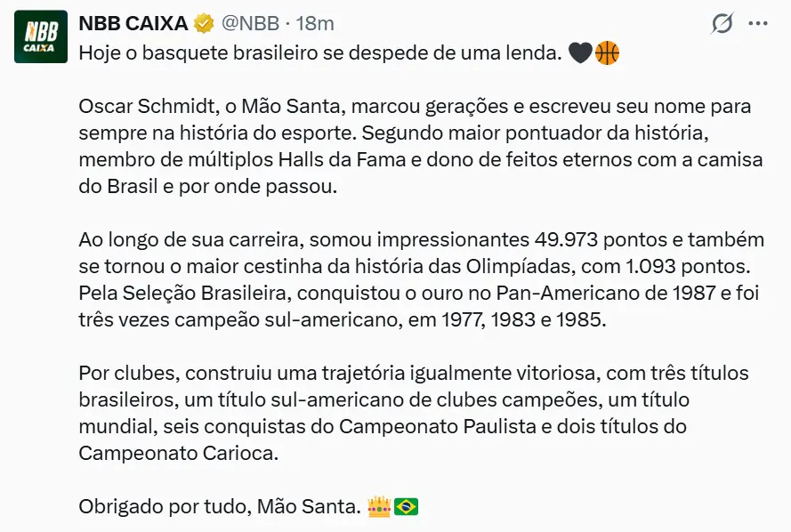791x532 pixels.
Task: Click the gold verified badge
Action: click(205, 23)
